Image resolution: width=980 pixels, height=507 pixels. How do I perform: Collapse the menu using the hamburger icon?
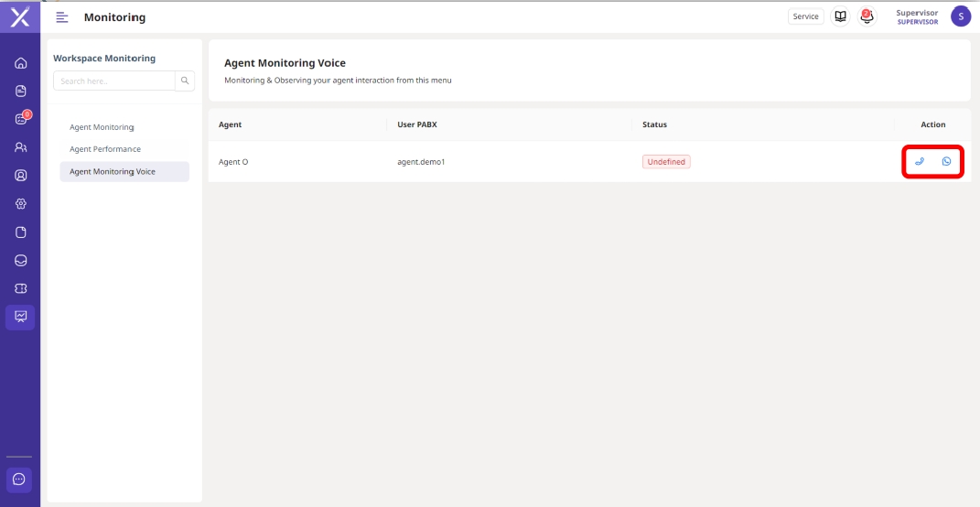[x=62, y=17]
